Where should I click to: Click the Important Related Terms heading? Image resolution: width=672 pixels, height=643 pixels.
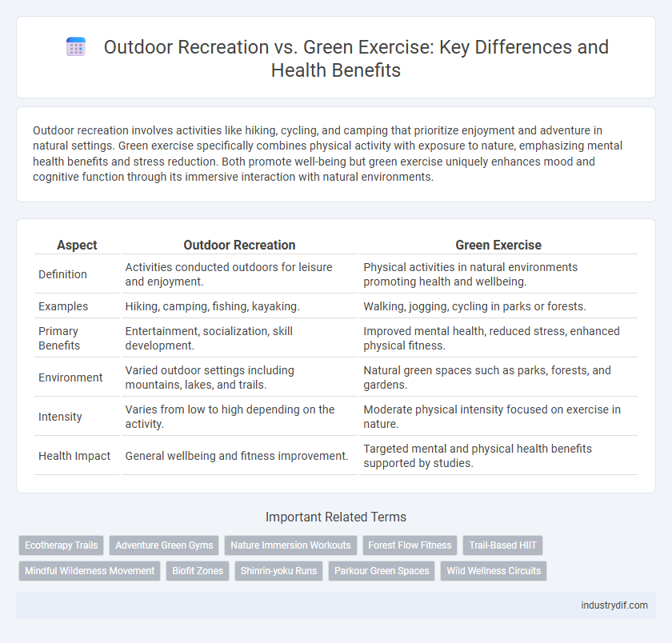coord(336,517)
